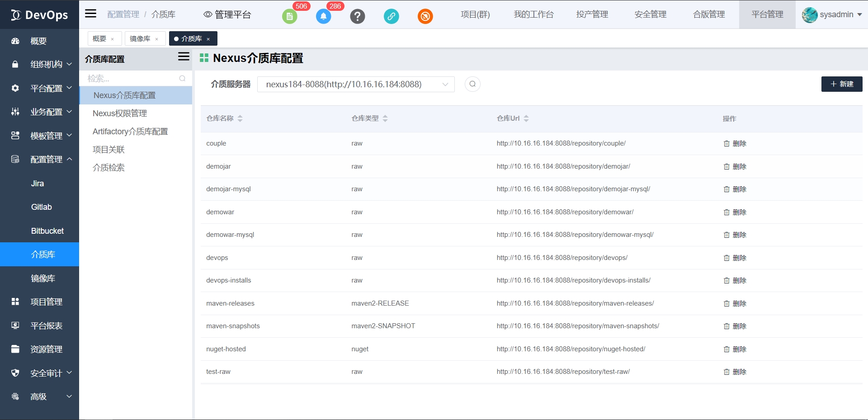
Task: Select Nexus权限管理 in the side panel
Action: pos(120,113)
